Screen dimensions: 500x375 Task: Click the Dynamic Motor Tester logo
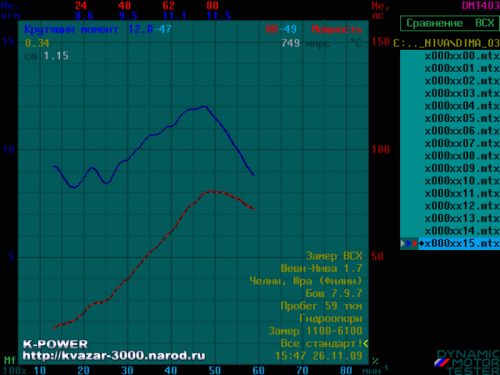tap(467, 362)
